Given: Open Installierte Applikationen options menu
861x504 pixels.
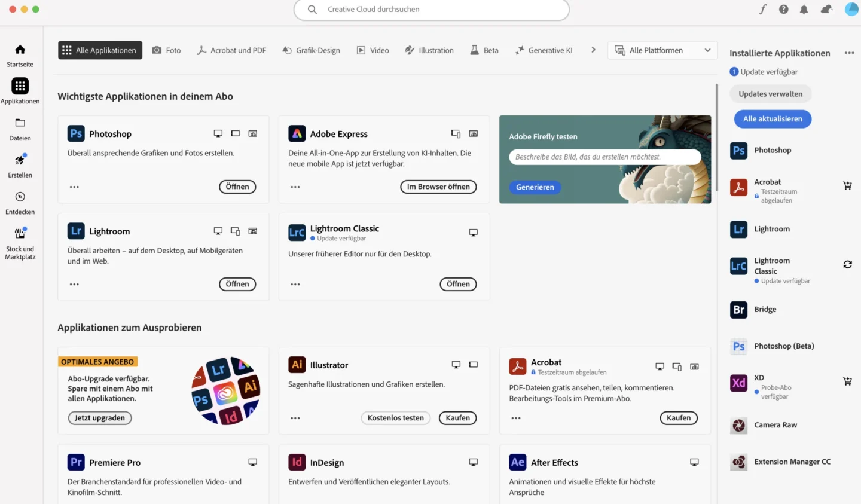Looking at the screenshot, I should coord(849,53).
